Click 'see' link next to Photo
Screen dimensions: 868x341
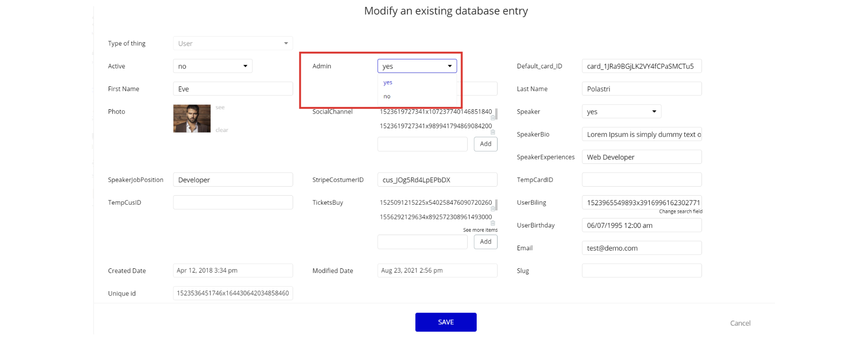pos(220,108)
